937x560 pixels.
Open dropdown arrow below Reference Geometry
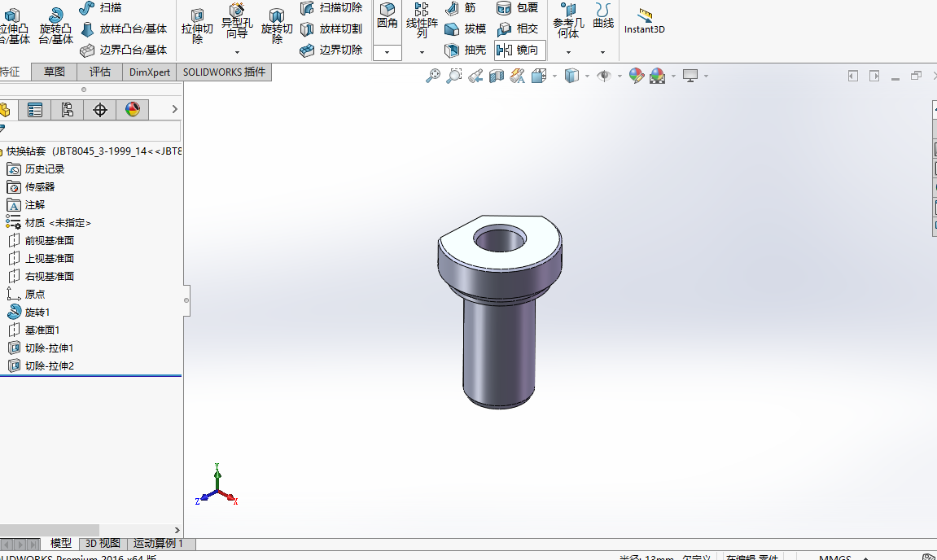point(568,53)
